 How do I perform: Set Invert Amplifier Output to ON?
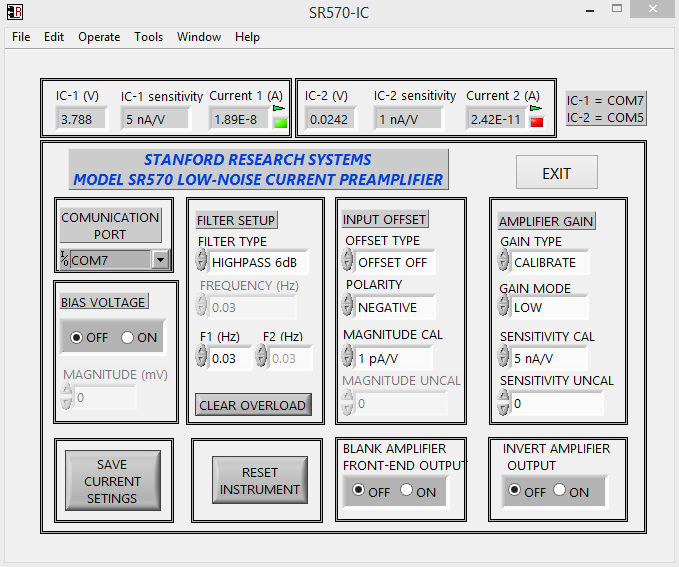[559, 490]
